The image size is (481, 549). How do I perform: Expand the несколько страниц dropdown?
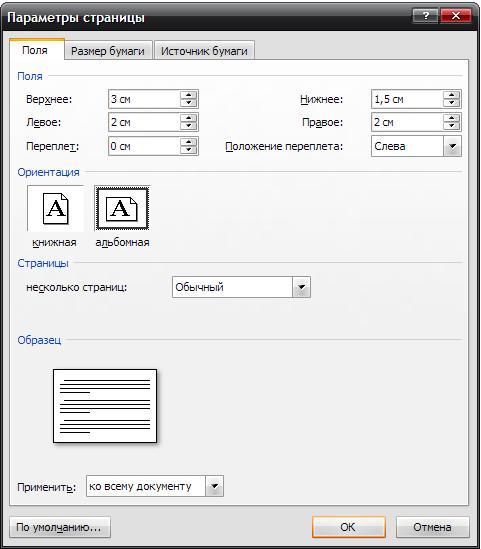[301, 287]
